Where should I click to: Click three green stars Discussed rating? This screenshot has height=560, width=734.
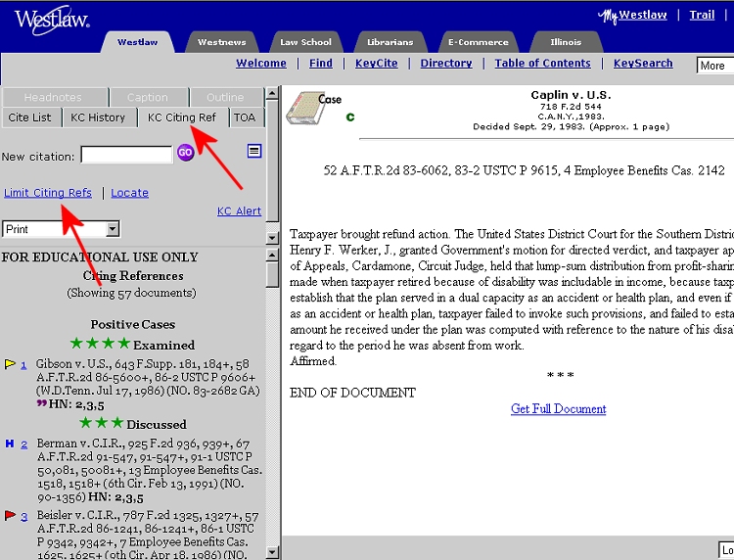[x=101, y=423]
